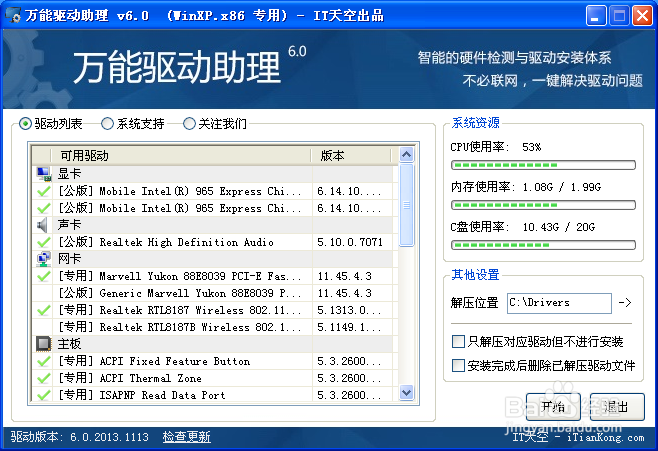Click the -> browse extract location button
Viewport: 658px width, 451px height.
pyautogui.click(x=625, y=302)
